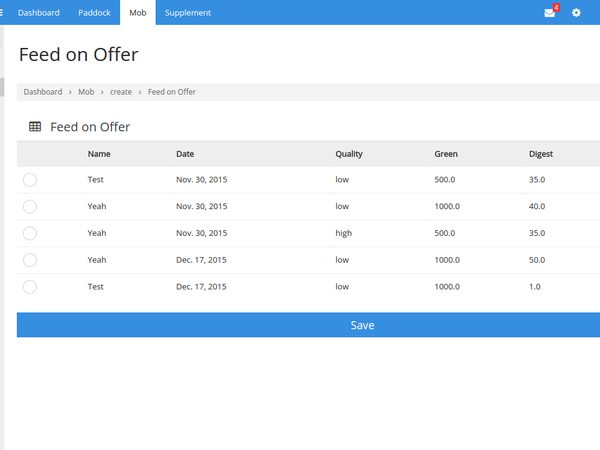Go to create in the breadcrumb
Screen dimensions: 600x450
tap(121, 92)
